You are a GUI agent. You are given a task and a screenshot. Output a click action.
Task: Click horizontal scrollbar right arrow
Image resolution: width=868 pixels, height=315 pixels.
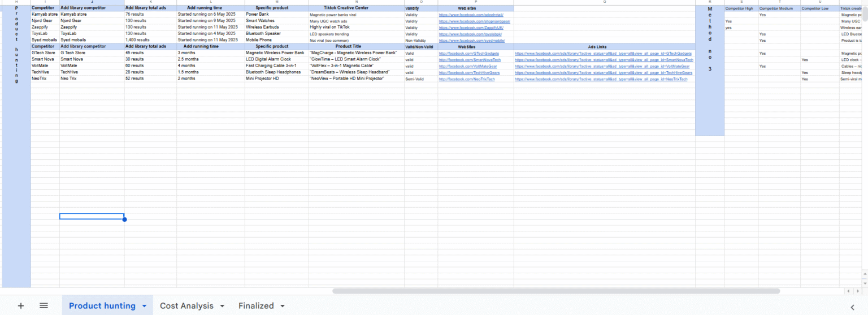tap(857, 291)
